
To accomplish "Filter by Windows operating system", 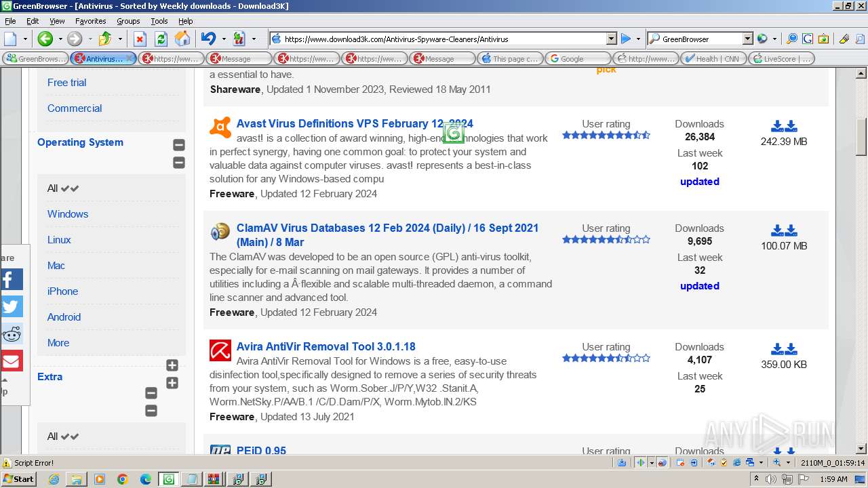I will 68,214.
